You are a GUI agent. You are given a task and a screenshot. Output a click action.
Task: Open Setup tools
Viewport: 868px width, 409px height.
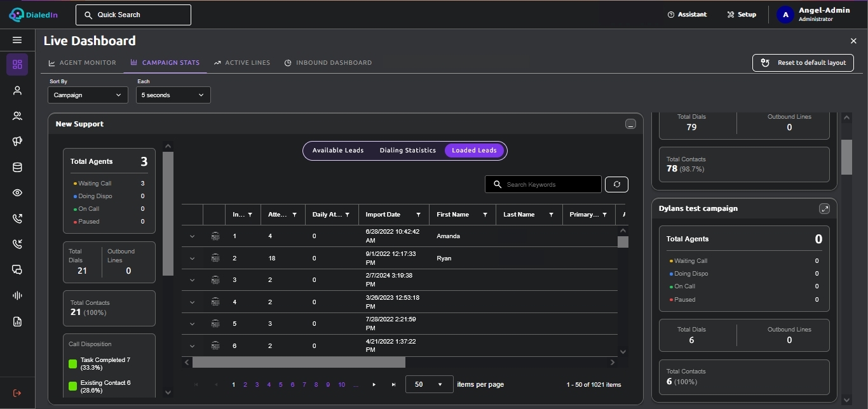pyautogui.click(x=742, y=15)
